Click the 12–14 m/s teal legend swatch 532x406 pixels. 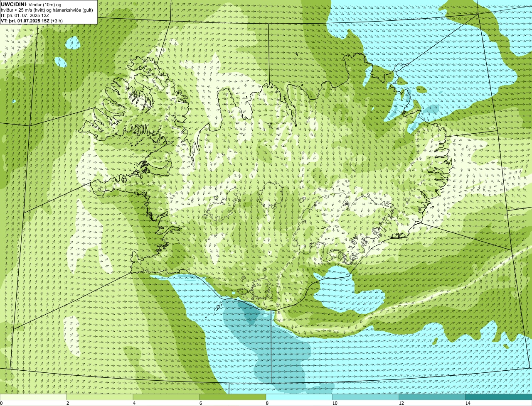[x=432, y=397]
